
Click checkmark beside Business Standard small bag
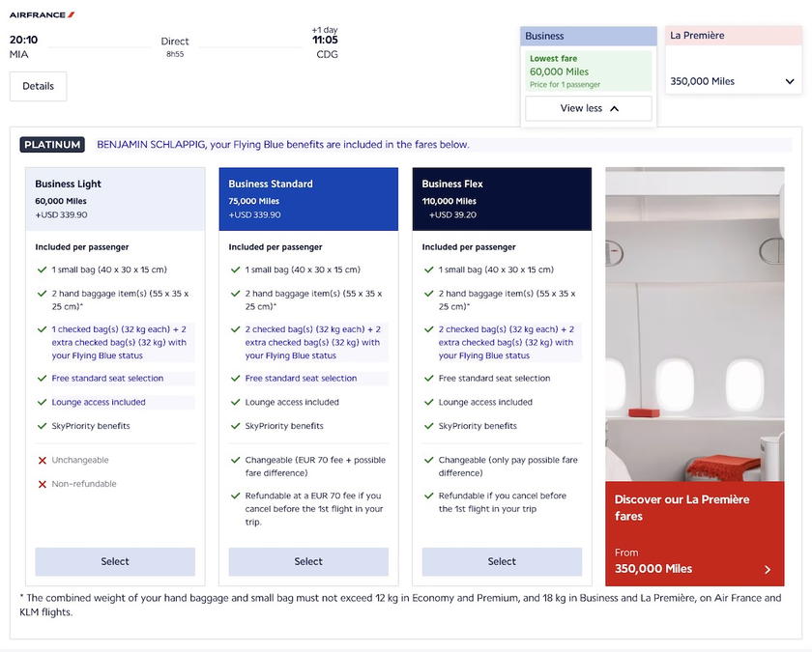coord(236,269)
